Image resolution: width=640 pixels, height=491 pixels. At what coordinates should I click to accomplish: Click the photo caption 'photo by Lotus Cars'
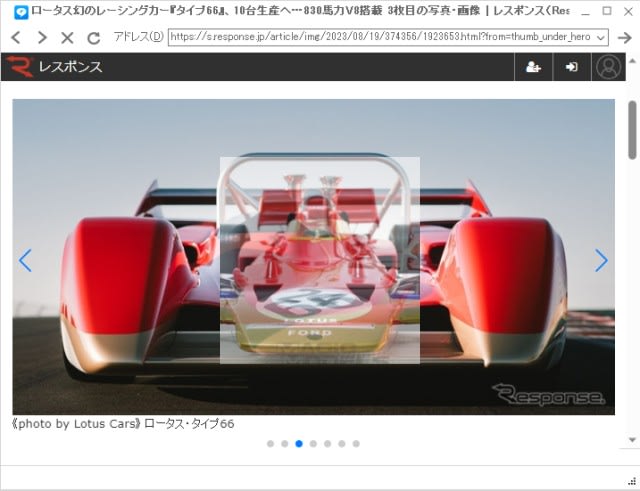(76, 424)
